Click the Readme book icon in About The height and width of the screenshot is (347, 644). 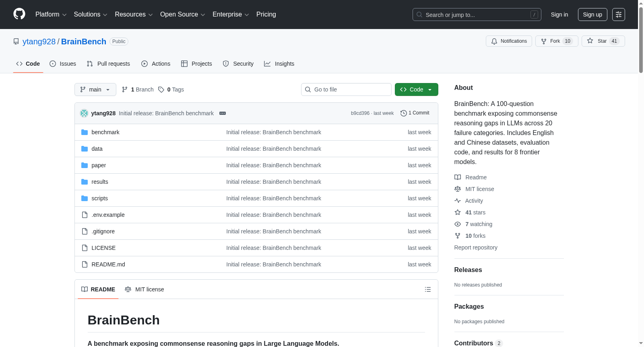tap(458, 177)
